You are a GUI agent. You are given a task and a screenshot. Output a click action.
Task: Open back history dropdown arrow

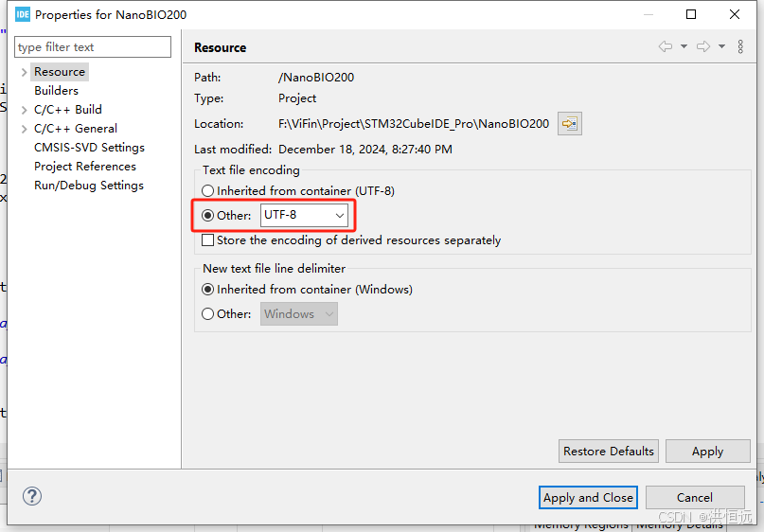pyautogui.click(x=684, y=46)
